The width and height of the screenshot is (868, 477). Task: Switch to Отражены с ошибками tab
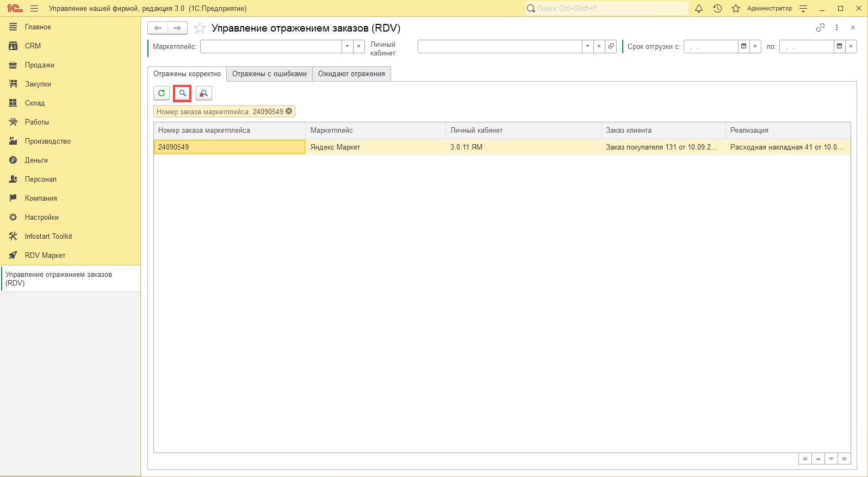click(269, 73)
